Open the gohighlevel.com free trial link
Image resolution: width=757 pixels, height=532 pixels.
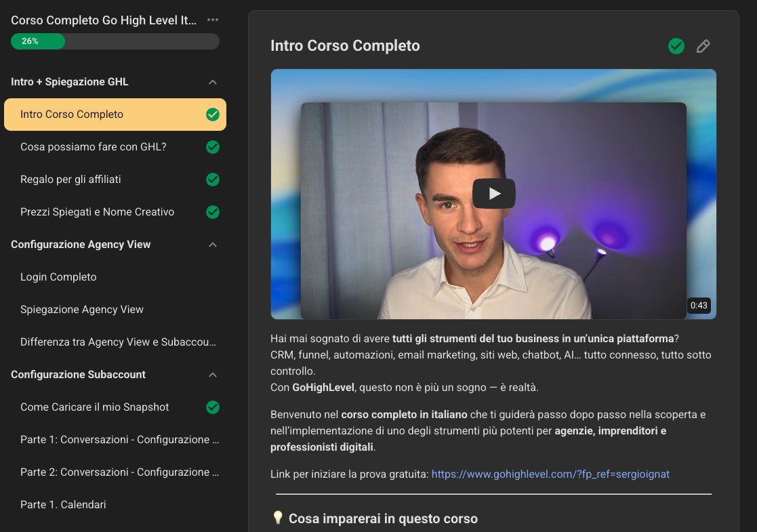click(x=550, y=474)
